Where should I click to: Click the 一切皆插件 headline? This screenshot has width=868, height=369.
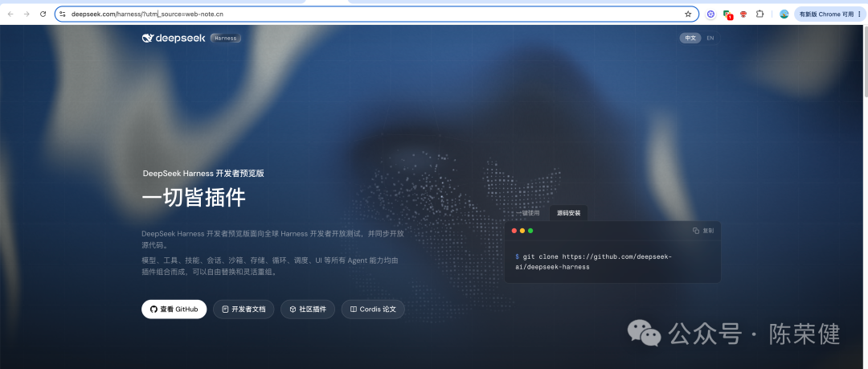pyautogui.click(x=193, y=198)
